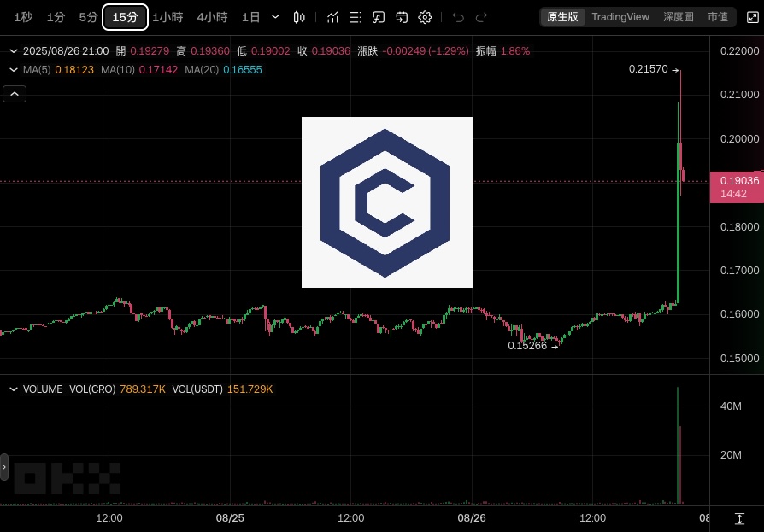Click the 0.22000 price axis label
This screenshot has height=532, width=764.
[x=739, y=51]
